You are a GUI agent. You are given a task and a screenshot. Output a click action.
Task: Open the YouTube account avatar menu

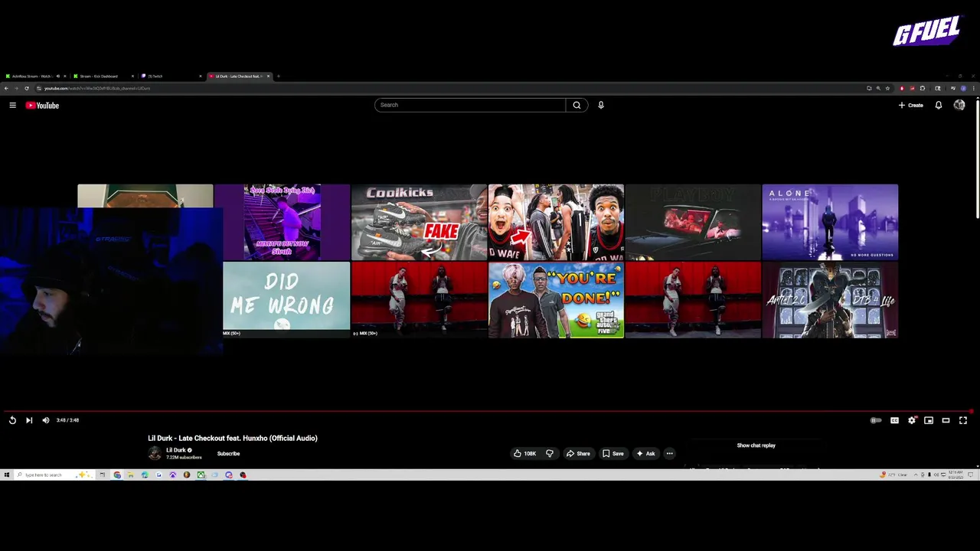(959, 106)
